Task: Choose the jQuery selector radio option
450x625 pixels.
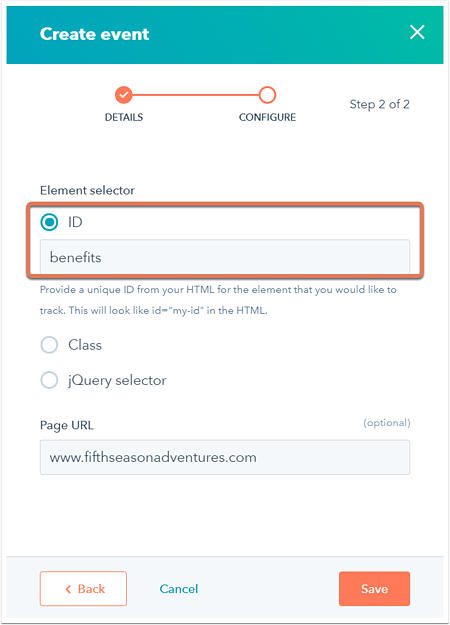Action: (x=49, y=380)
